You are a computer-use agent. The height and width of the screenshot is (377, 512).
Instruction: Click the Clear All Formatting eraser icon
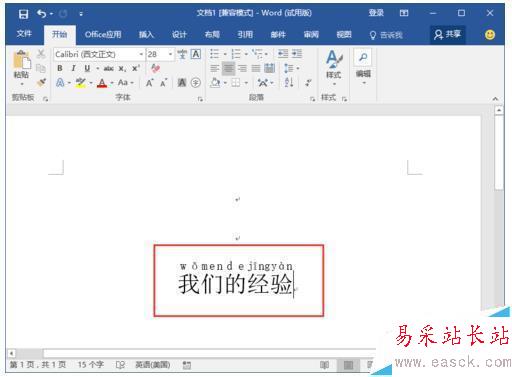[x=156, y=68]
